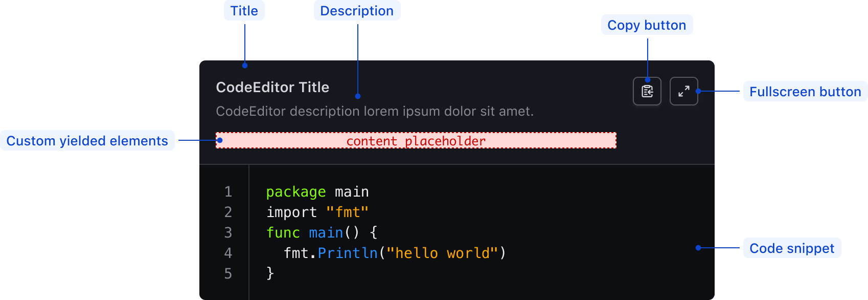Click the copy code icon button
This screenshot has height=300, width=868.
click(647, 91)
